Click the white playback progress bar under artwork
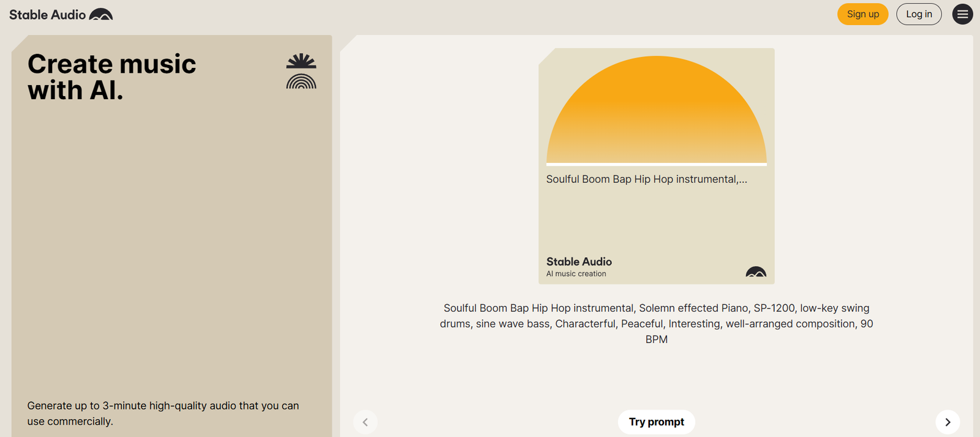Viewport: 980px width, 437px height. [656, 164]
